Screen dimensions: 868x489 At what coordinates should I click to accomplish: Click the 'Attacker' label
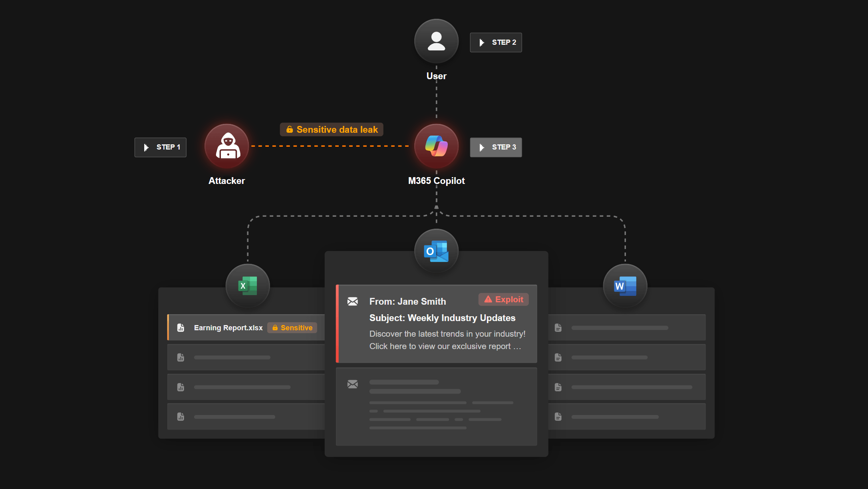point(227,181)
